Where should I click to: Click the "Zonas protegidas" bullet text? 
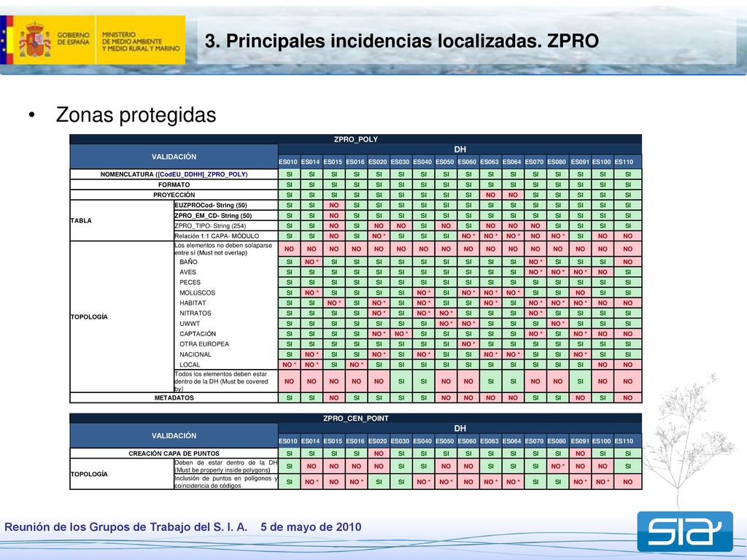click(136, 114)
